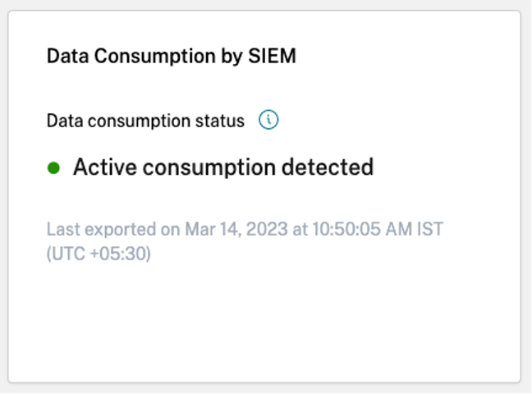Click the word "Active" in the status

[x=102, y=167]
